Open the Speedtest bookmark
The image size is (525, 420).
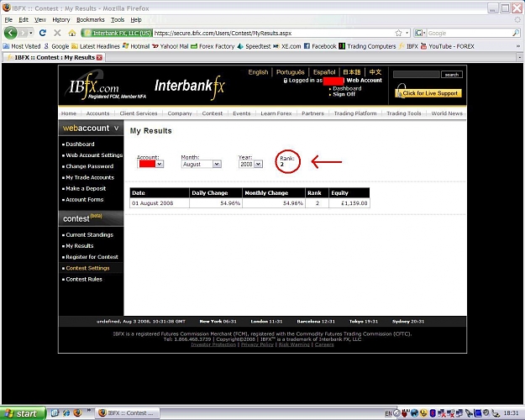pos(254,46)
